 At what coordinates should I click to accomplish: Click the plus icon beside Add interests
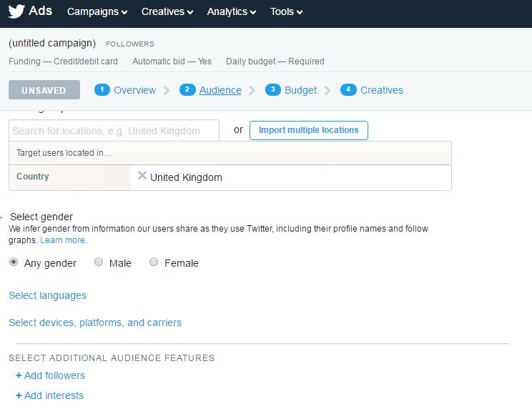click(x=19, y=395)
